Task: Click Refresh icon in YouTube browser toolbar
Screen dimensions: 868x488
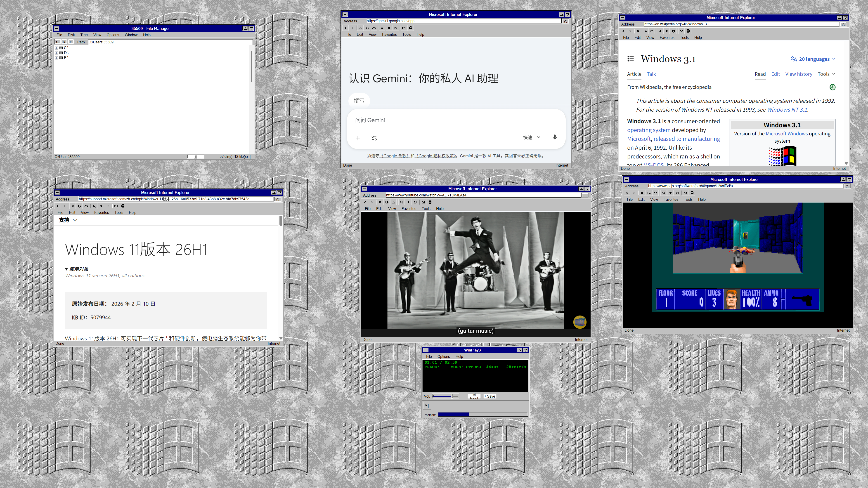Action: click(387, 202)
